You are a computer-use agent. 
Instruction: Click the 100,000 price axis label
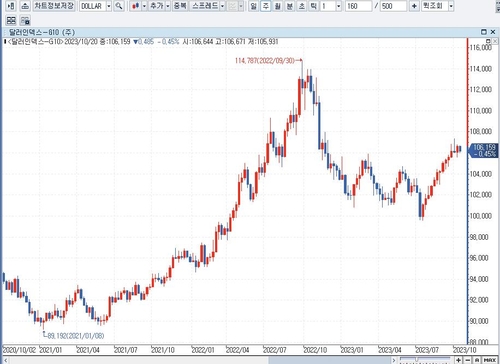(481, 216)
